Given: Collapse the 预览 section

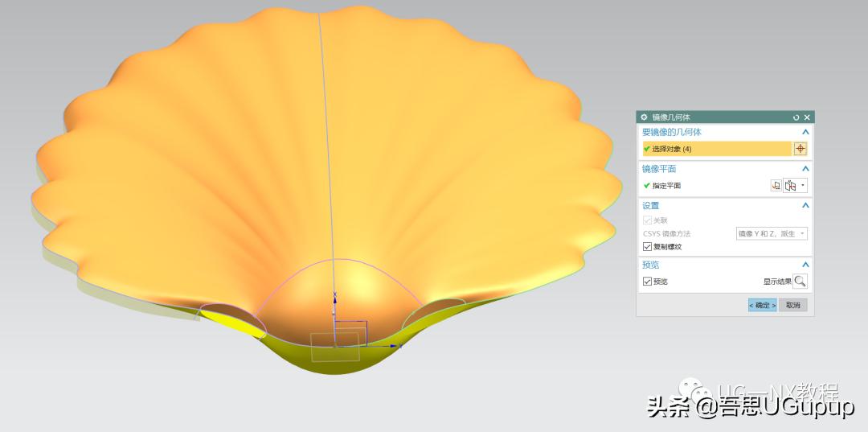Looking at the screenshot, I should point(805,265).
